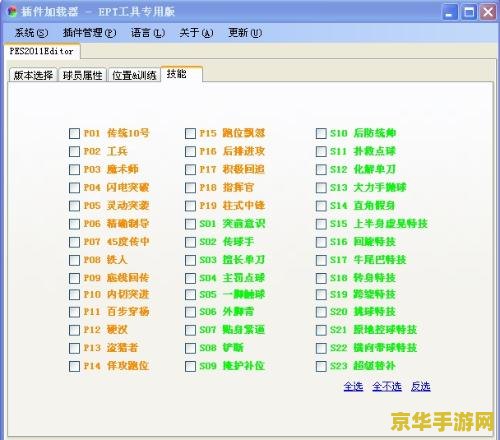Image resolution: width=500 pixels, height=440 pixels.
Task: Toggle the S06 外脚背 checkbox
Action: (x=190, y=312)
